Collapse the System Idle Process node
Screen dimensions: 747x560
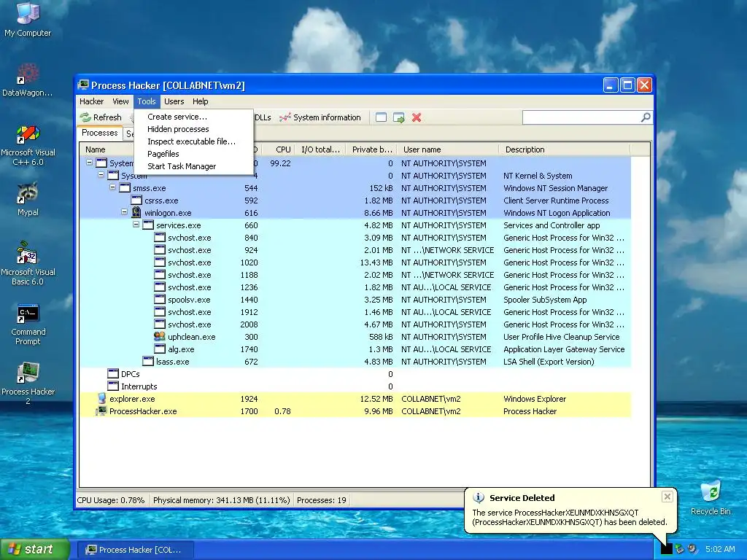[89, 163]
